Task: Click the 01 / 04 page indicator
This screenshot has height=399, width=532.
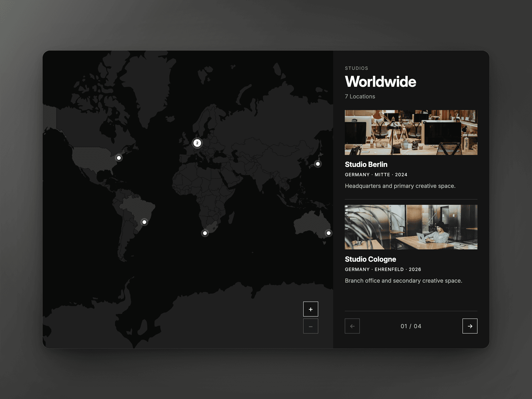Action: pyautogui.click(x=411, y=326)
